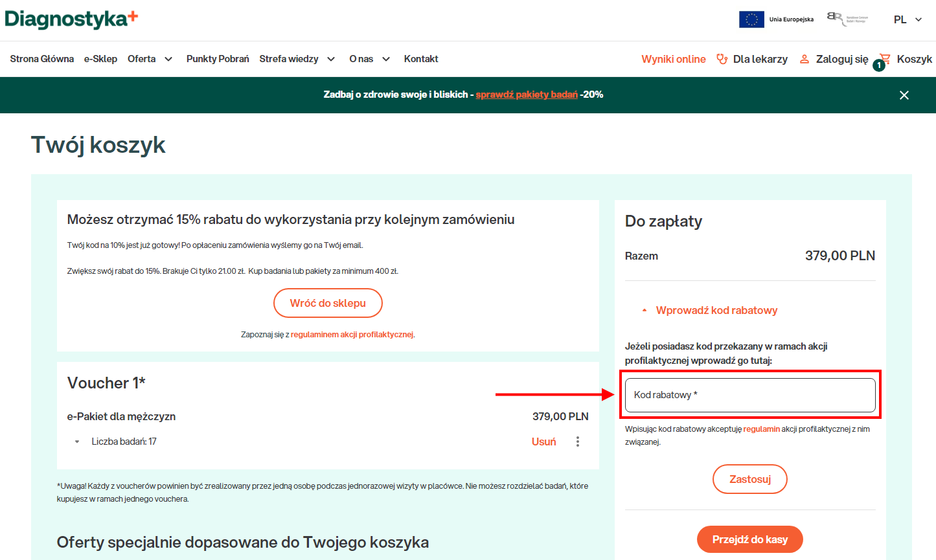Click the Koszyk label
The height and width of the screenshot is (560, 936).
tap(914, 59)
